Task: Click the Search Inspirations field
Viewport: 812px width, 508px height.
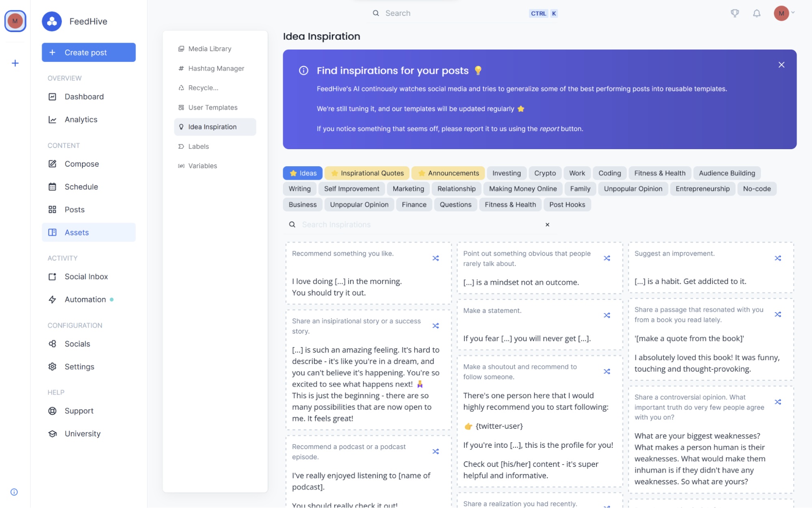Action: pyautogui.click(x=406, y=224)
